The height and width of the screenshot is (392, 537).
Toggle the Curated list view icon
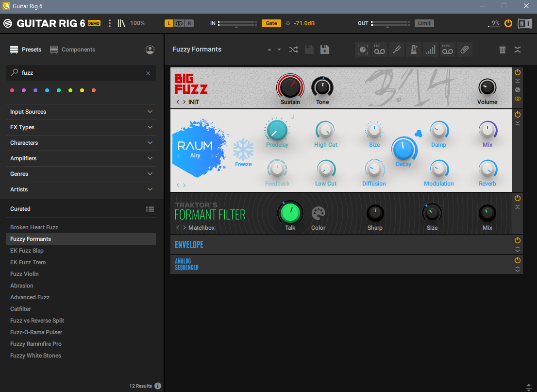point(150,209)
